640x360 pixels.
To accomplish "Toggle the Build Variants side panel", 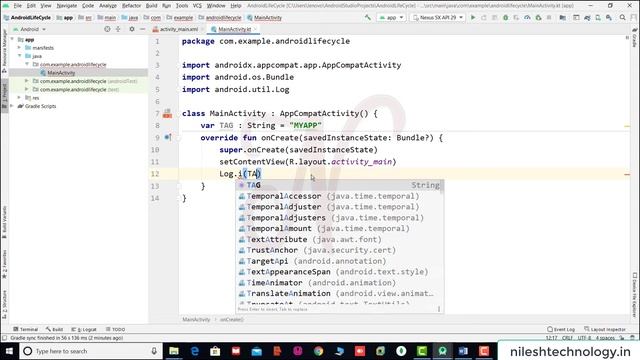I will click(4, 222).
